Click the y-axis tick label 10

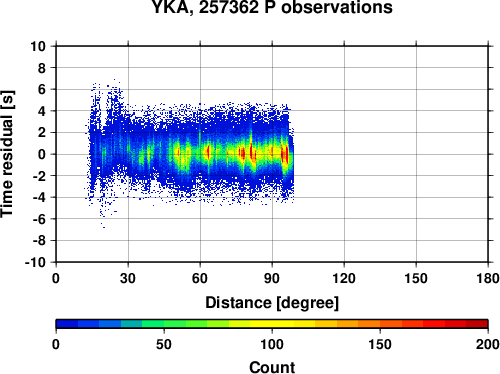click(x=38, y=46)
